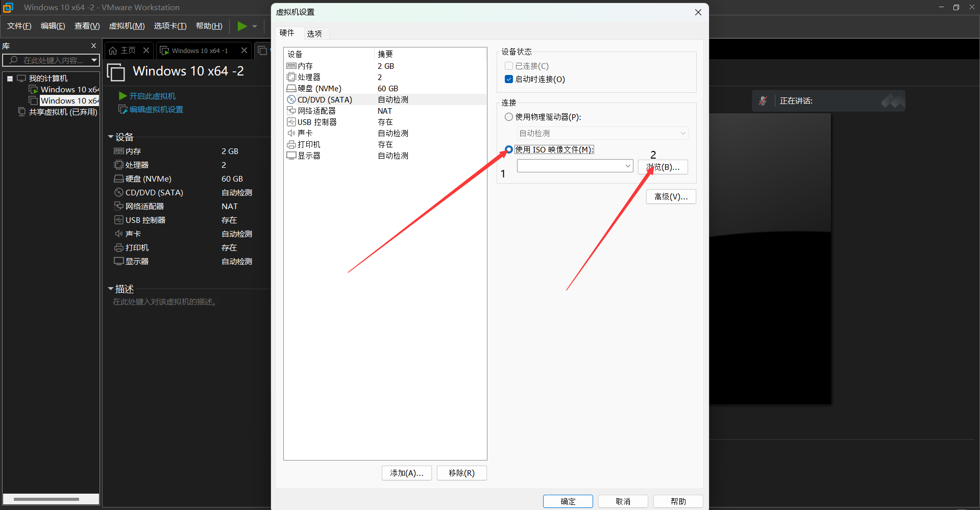Image resolution: width=980 pixels, height=510 pixels.
Task: Select 网络适配器 row in the settings dialog device list
Action: click(x=385, y=111)
